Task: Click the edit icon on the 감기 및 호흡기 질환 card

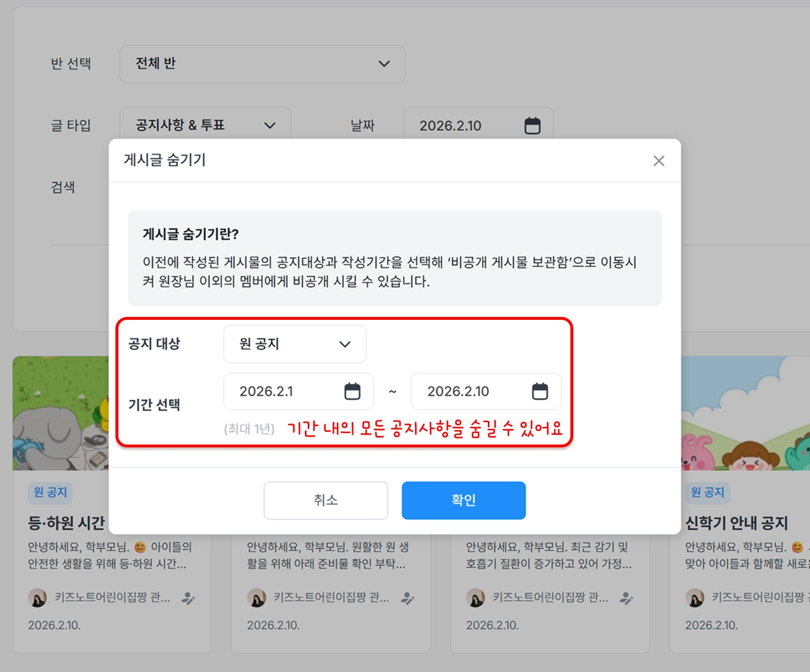Action: [x=626, y=598]
